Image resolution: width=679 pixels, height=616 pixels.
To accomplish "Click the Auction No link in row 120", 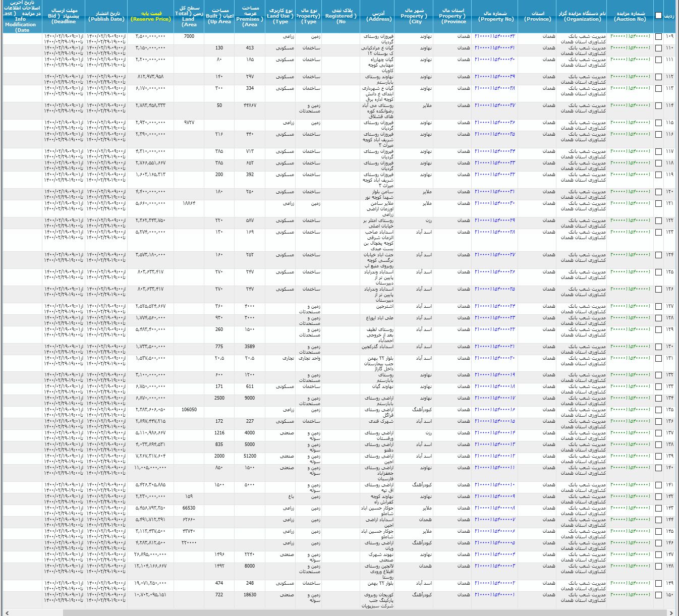I will pos(630,192).
